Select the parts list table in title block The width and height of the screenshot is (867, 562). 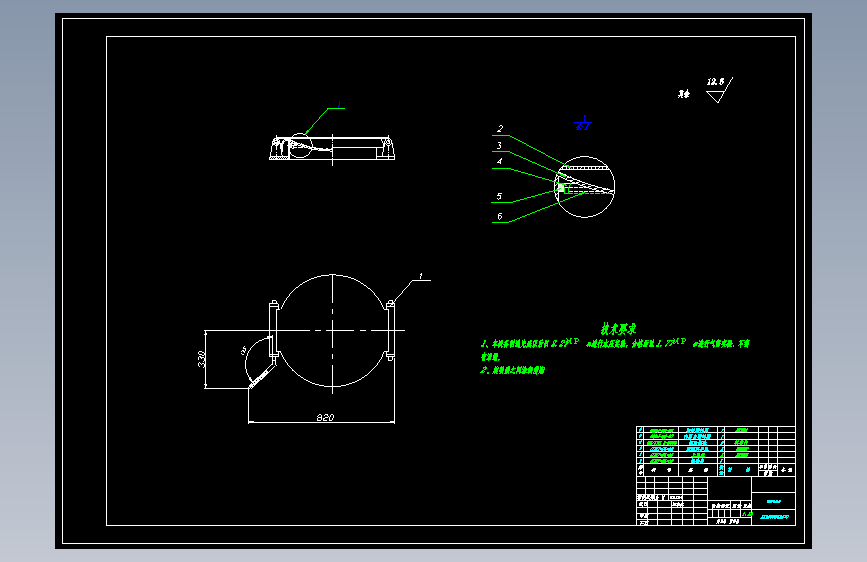coord(715,451)
